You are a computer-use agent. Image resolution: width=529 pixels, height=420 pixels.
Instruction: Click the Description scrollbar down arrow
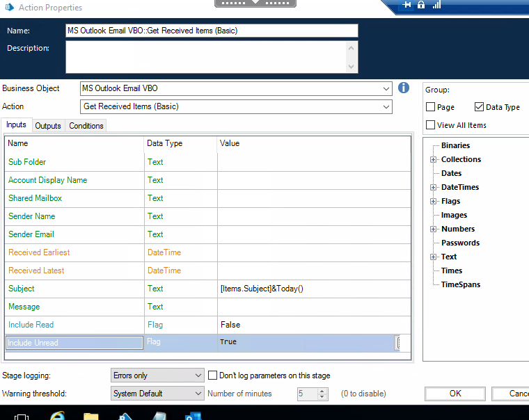351,66
